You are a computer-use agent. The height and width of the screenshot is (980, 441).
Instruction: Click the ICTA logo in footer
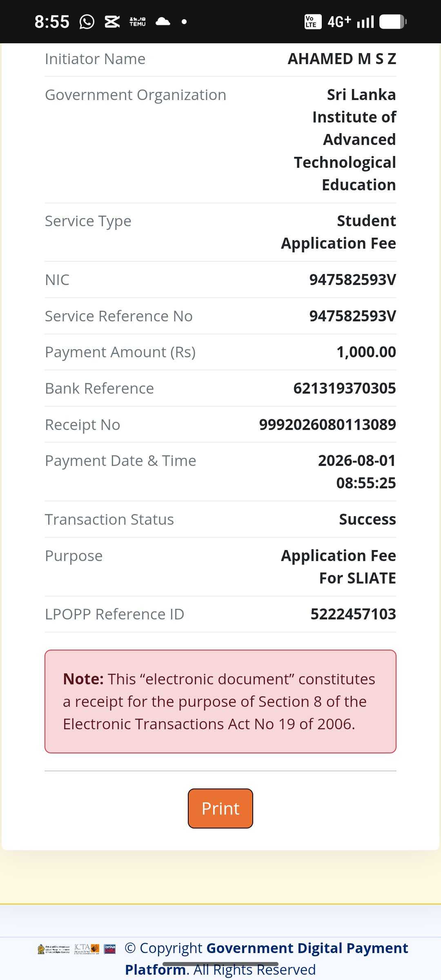(87, 949)
